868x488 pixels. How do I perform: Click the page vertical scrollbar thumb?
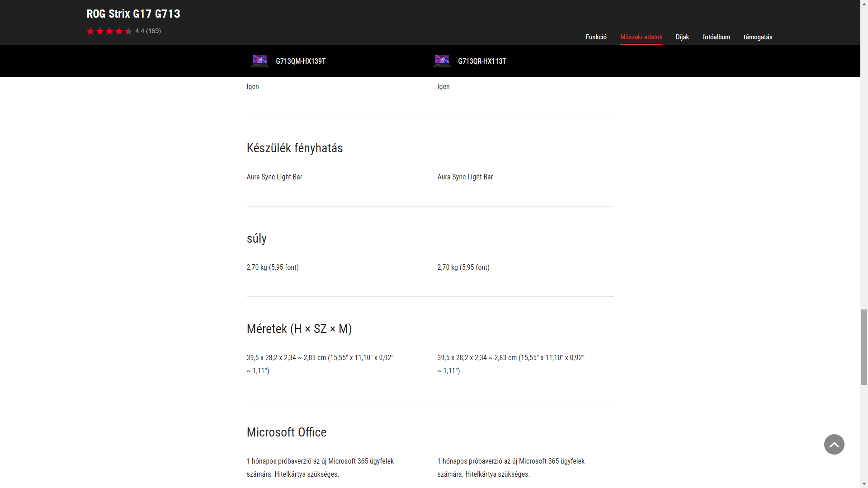(x=864, y=347)
